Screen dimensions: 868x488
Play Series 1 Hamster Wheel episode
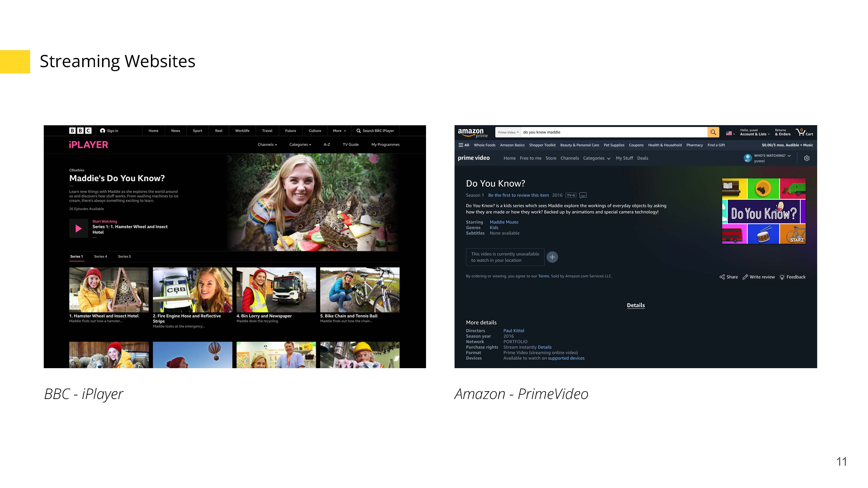[78, 228]
